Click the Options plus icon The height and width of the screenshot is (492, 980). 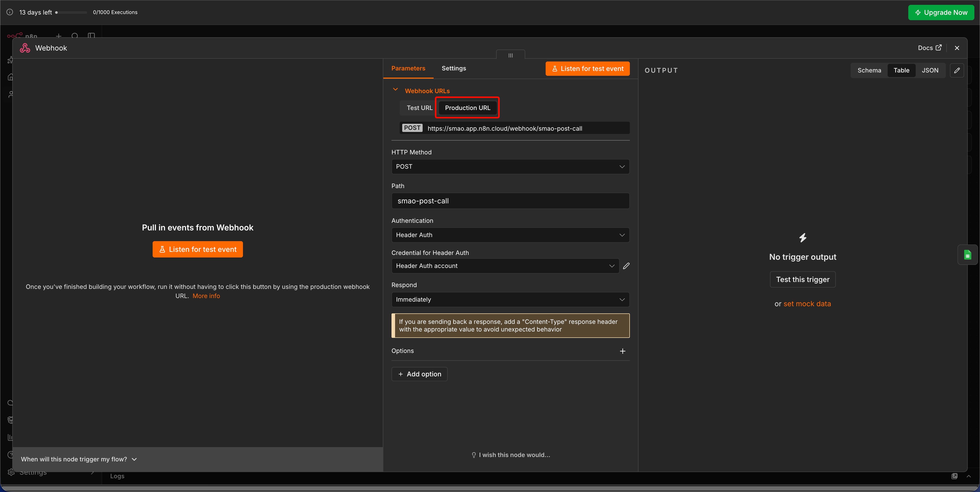click(622, 351)
